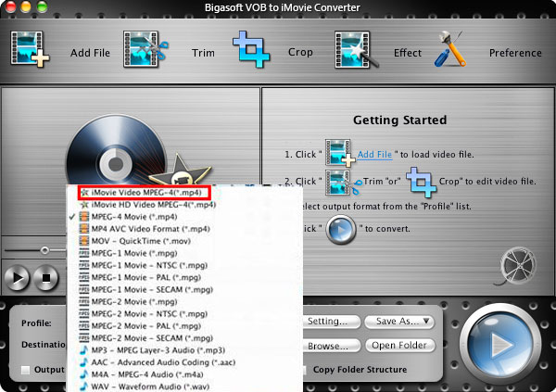Screen dimensions: 556x392
Task: Start conversion with the large blue play button
Action: 500,344
